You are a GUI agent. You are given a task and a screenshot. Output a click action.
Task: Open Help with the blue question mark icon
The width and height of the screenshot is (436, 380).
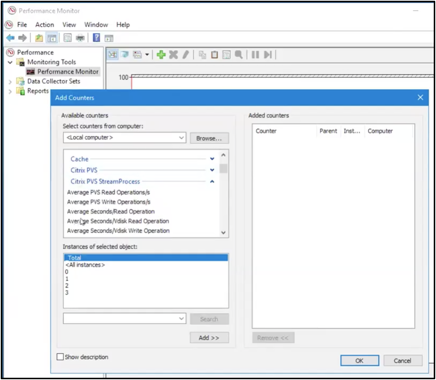tap(96, 38)
